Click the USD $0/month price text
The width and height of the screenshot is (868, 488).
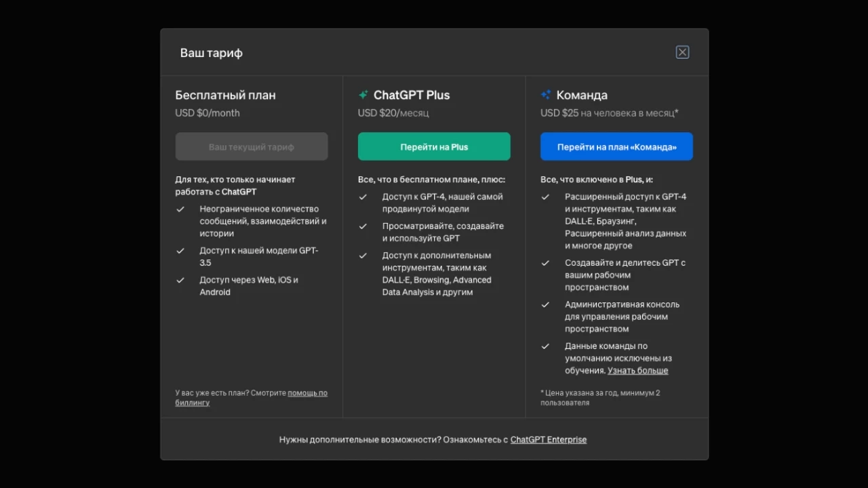click(x=208, y=113)
